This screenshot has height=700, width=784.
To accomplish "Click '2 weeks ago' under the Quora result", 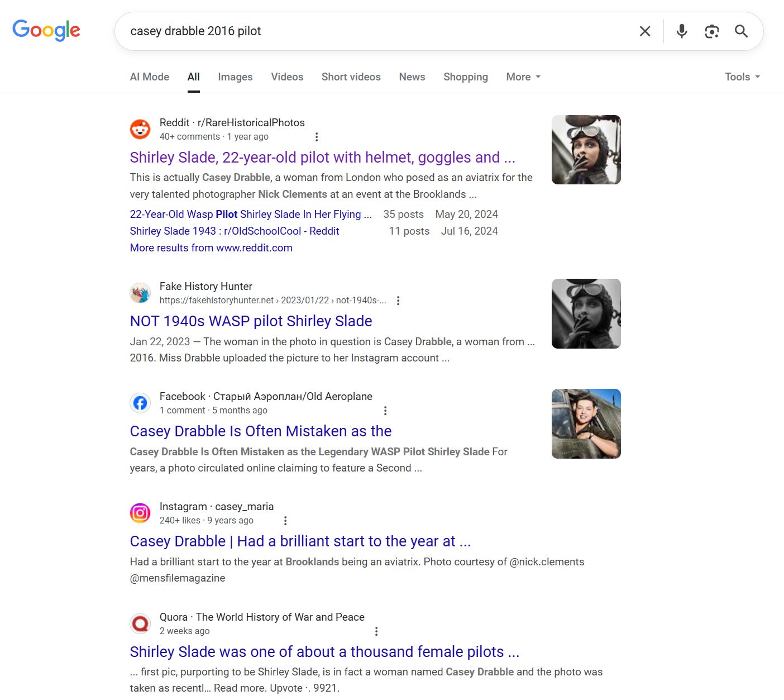I will (x=184, y=631).
